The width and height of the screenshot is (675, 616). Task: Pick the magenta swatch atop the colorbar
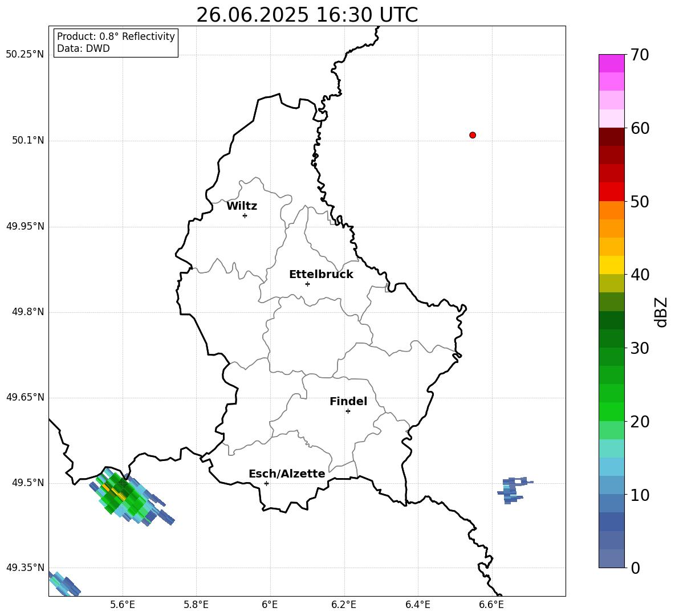(x=611, y=63)
